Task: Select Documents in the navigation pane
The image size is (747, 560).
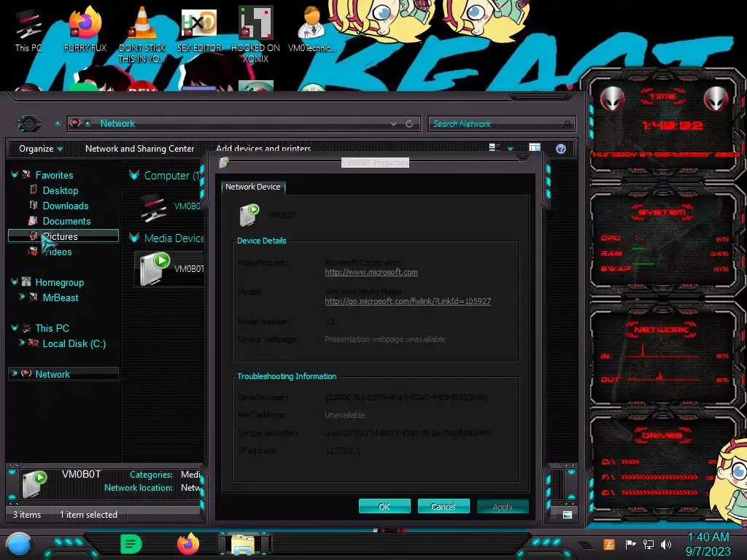Action: [x=66, y=221]
